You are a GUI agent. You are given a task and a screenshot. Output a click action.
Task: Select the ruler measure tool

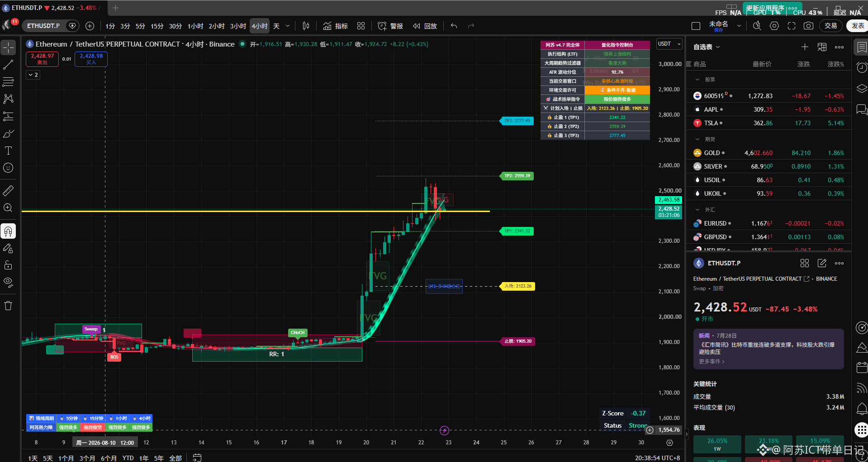pyautogui.click(x=8, y=191)
